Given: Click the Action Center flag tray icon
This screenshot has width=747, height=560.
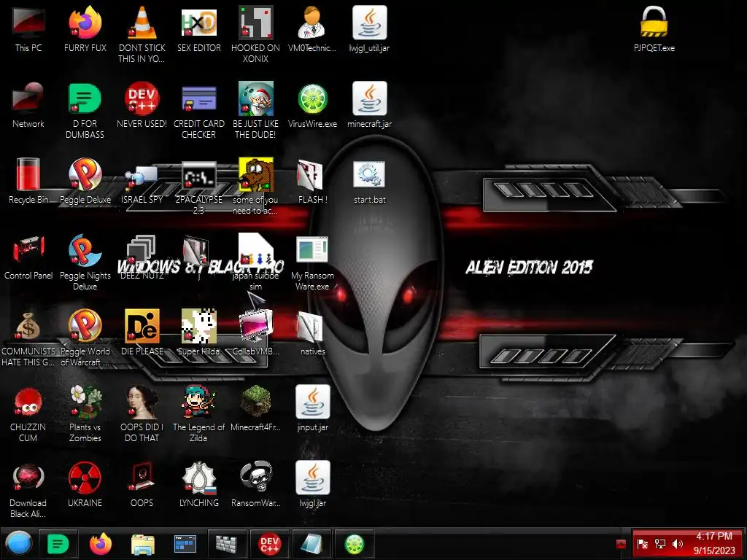Looking at the screenshot, I should click(642, 544).
